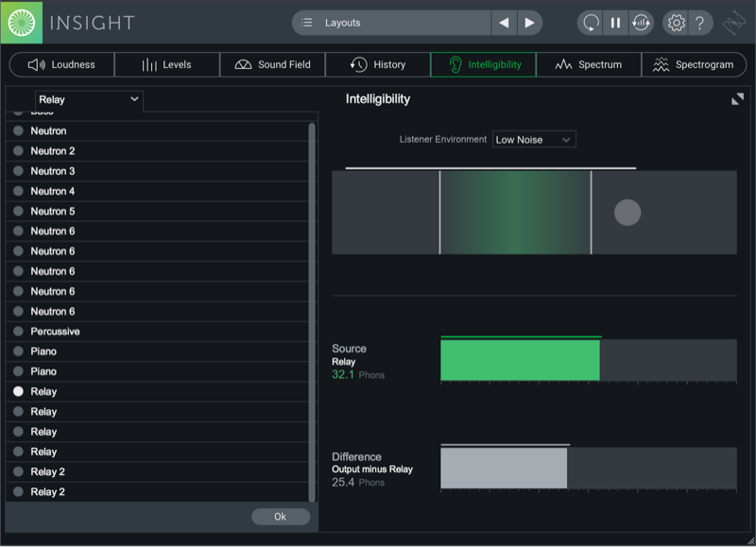The height and width of the screenshot is (547, 756).
Task: Open the settings gear
Action: [676, 23]
